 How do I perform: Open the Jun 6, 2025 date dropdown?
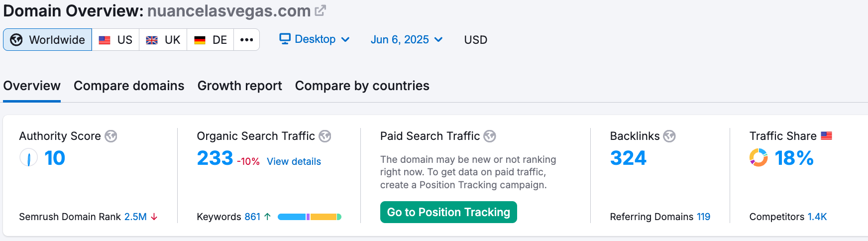pos(406,40)
